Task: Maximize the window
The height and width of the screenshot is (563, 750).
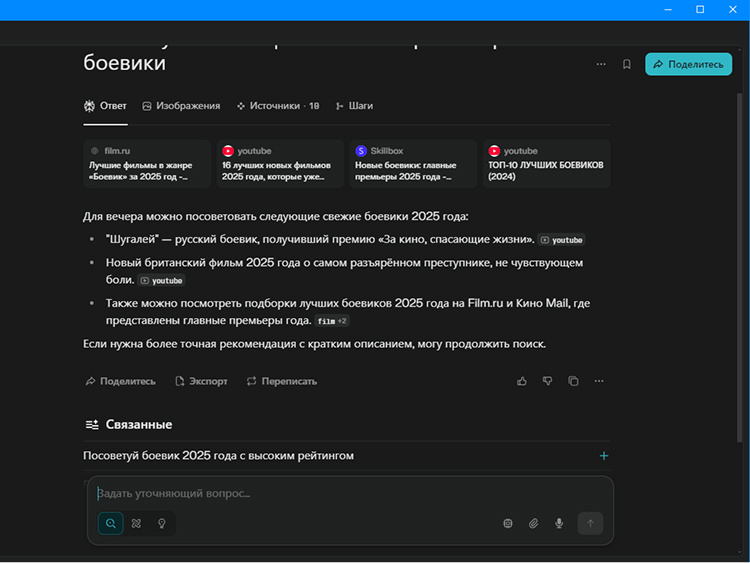Action: tap(700, 10)
